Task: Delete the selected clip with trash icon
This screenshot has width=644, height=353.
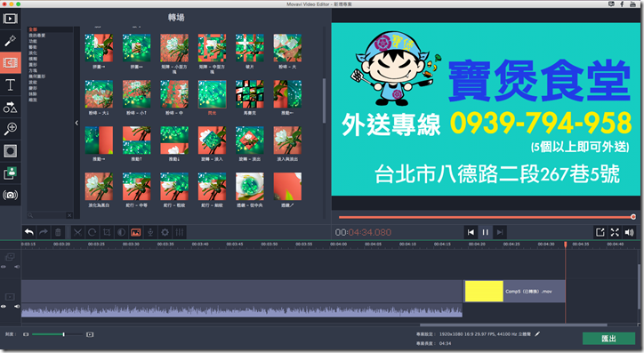Action: pos(58,232)
